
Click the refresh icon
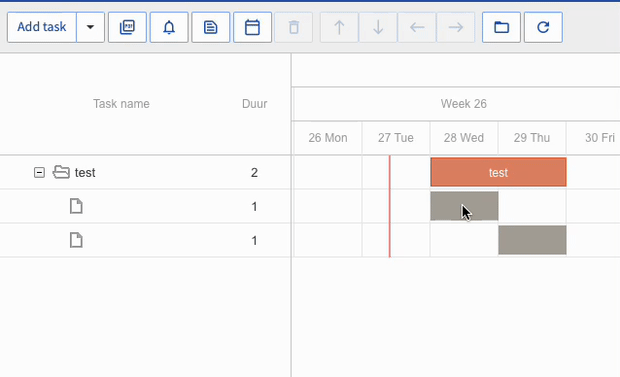point(543,27)
